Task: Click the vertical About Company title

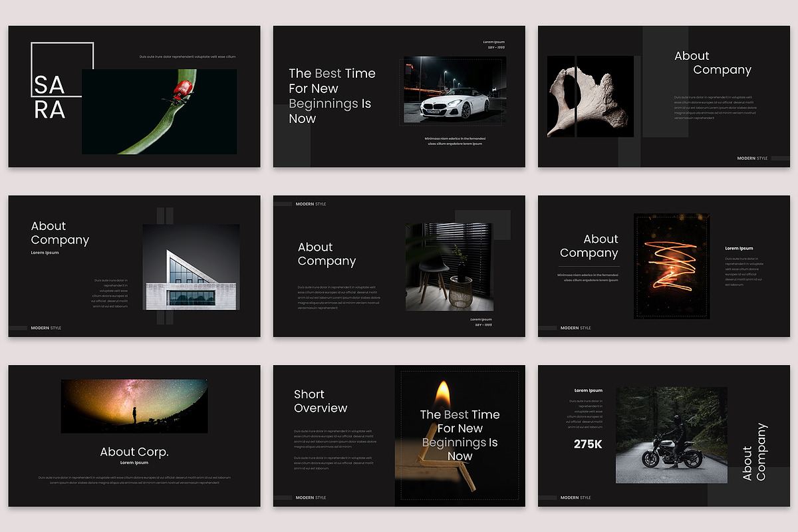Action: click(754, 452)
